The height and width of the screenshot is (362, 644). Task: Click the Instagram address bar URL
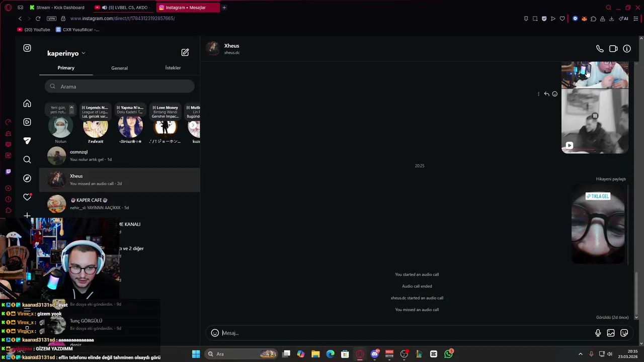coord(122,19)
